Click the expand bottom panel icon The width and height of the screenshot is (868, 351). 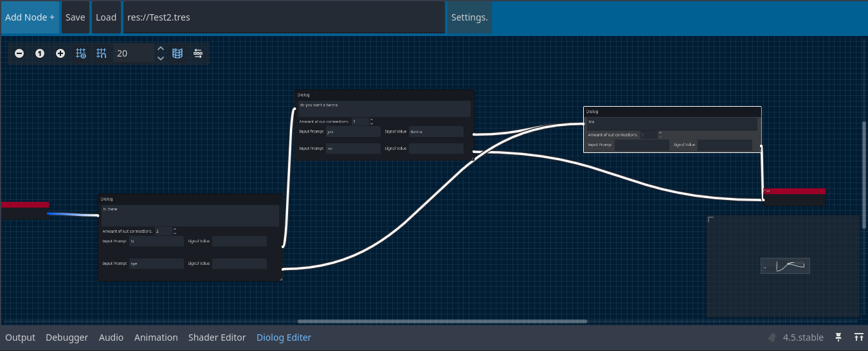coord(859,337)
